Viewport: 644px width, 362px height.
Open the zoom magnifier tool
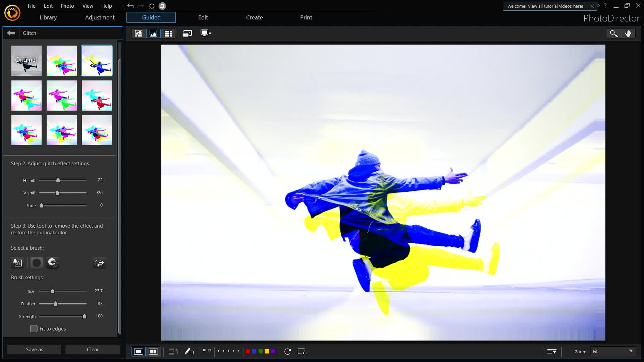click(x=613, y=33)
